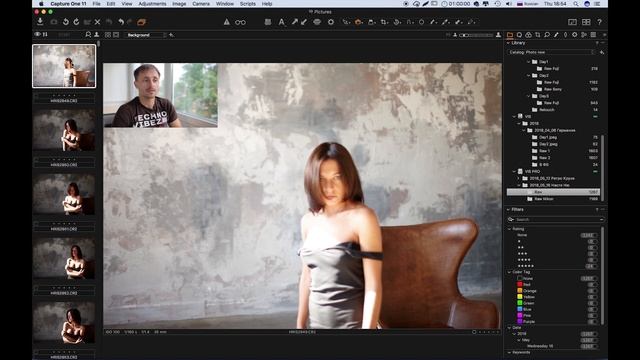Adjust the thumbnail size slider
640x360 pixels.
(476, 35)
